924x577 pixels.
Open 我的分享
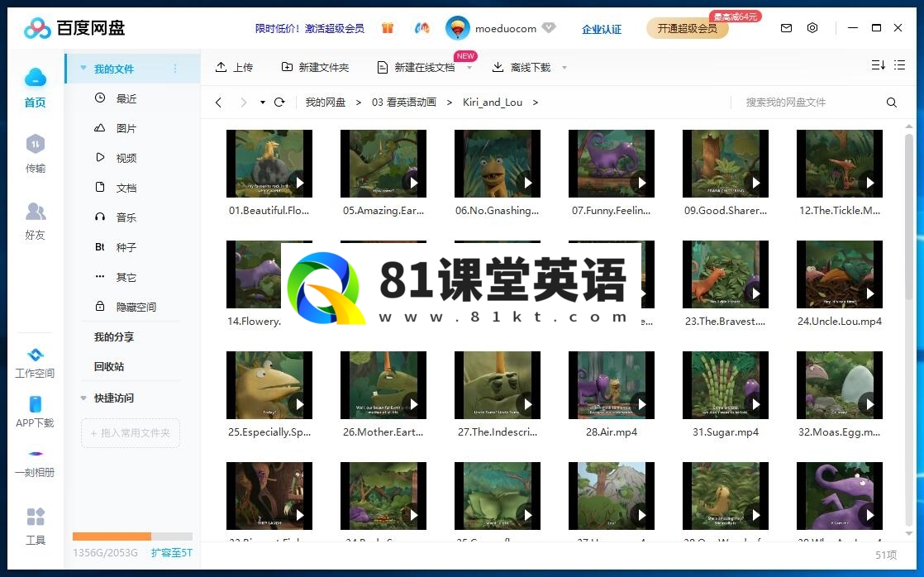point(114,337)
